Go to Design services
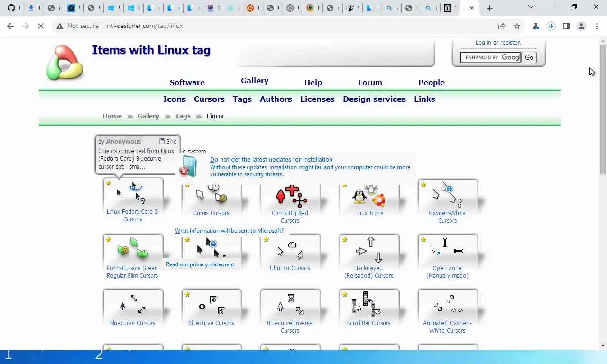 pos(374,99)
